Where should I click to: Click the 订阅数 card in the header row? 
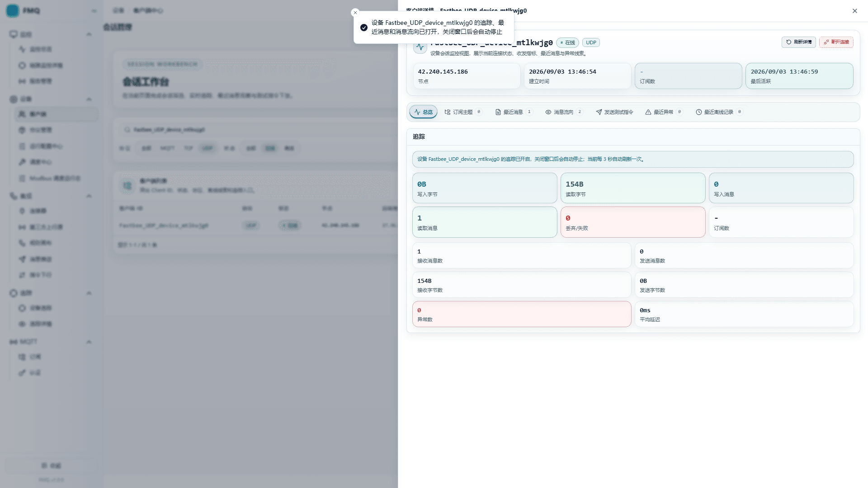pos(688,76)
